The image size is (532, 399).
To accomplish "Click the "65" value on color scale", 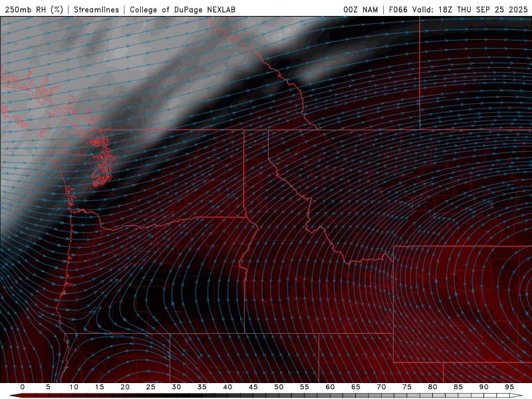I will pos(356,387).
